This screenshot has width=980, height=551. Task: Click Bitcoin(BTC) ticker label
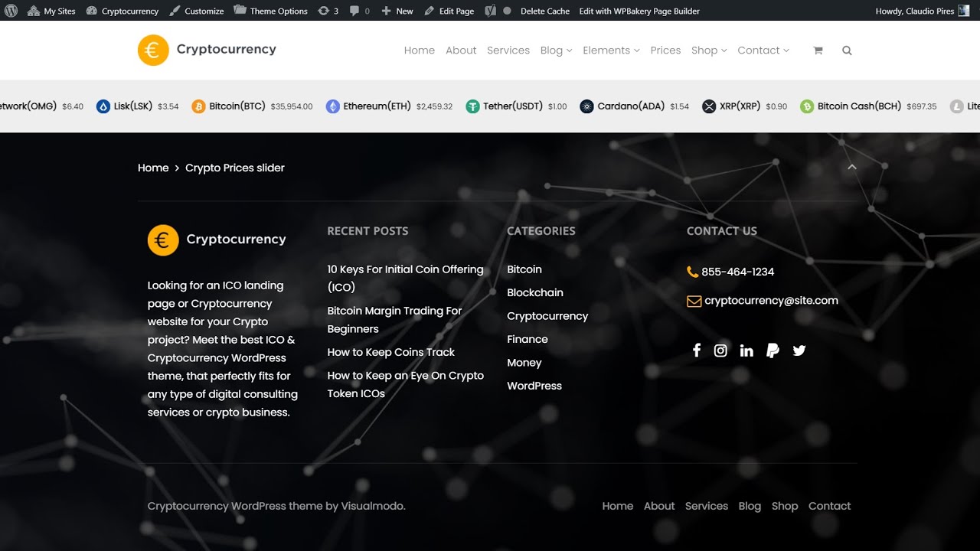(237, 106)
